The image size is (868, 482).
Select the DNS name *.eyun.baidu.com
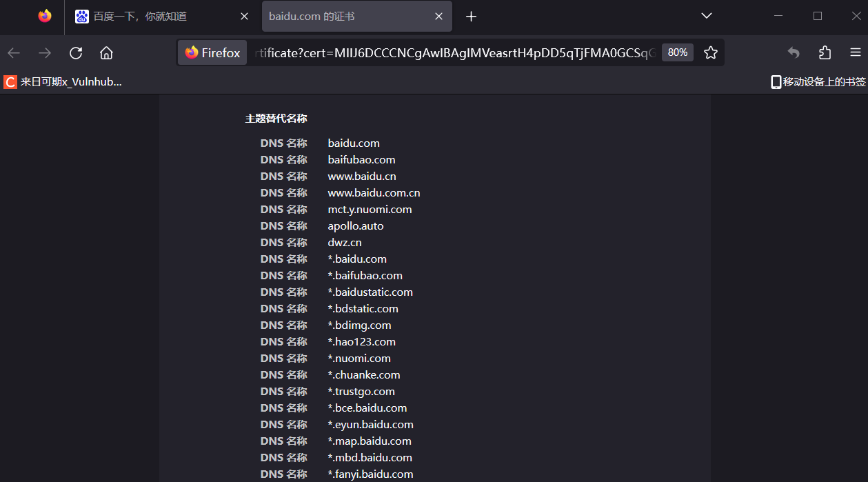371,425
